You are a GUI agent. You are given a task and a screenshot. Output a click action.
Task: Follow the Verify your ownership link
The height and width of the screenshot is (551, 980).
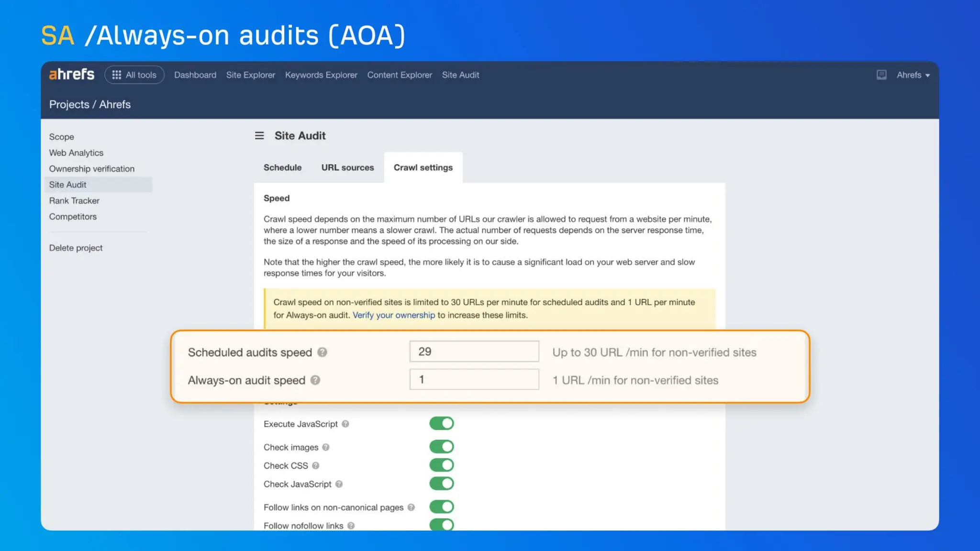393,315
